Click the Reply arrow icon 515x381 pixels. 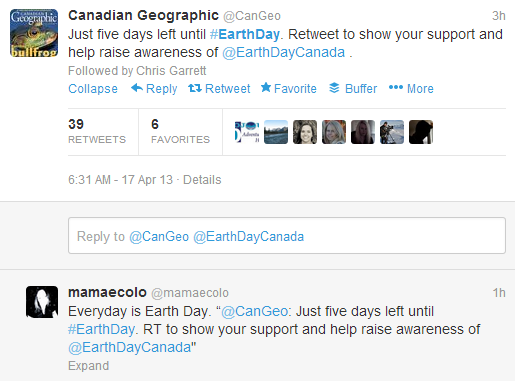pos(137,88)
